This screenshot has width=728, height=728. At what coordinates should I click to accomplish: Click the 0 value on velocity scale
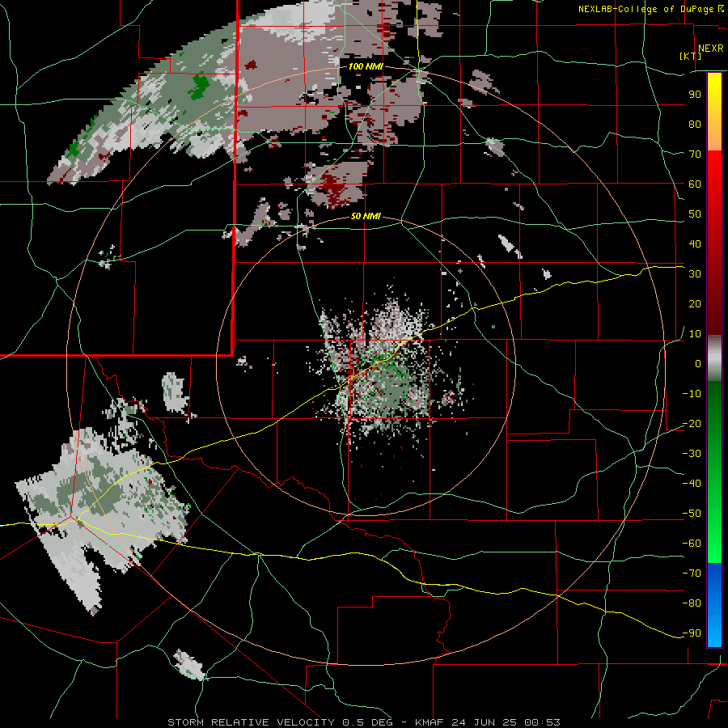pyautogui.click(x=698, y=363)
